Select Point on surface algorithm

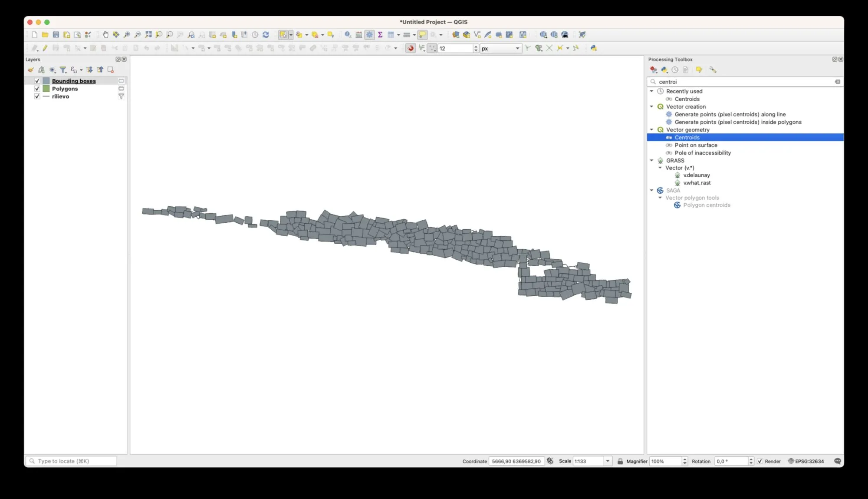(696, 145)
